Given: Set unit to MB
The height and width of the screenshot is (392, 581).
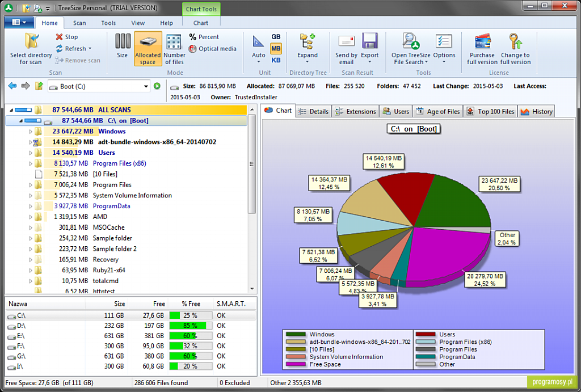Looking at the screenshot, I should (x=276, y=49).
